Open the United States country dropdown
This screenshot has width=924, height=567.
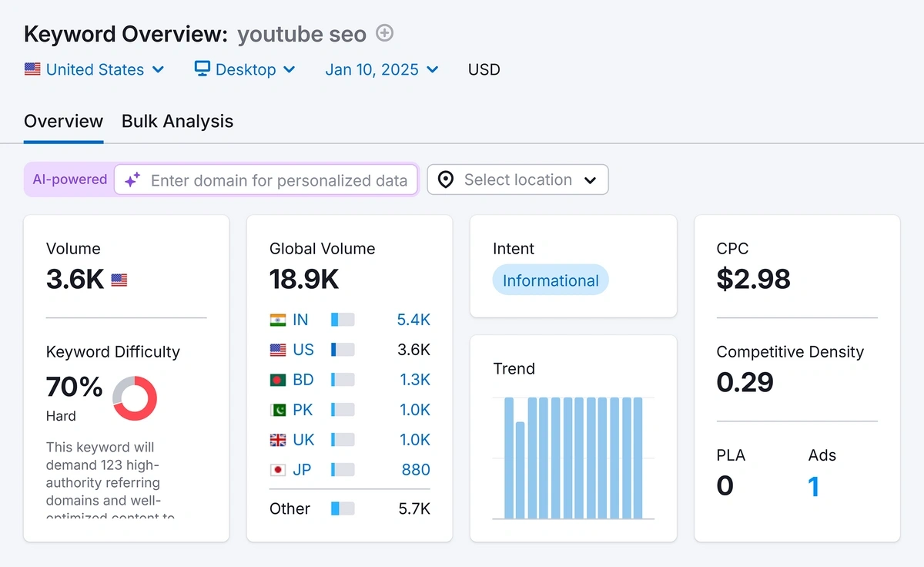pyautogui.click(x=95, y=69)
